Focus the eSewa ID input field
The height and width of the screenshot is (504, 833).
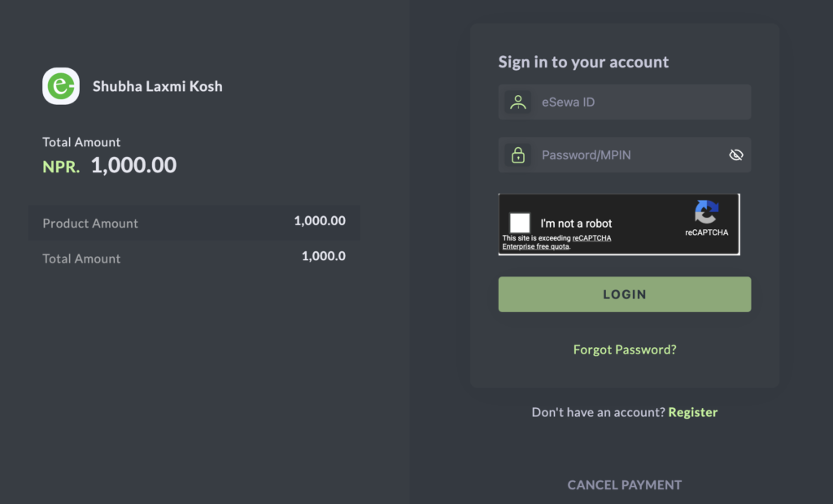tap(625, 102)
